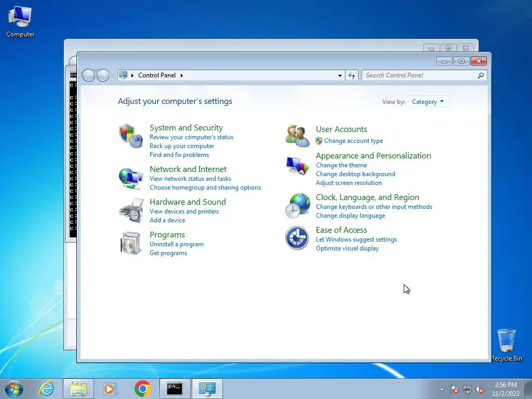Image resolution: width=532 pixels, height=399 pixels.
Task: Click Choose homegroup and sharing options
Action: [205, 187]
